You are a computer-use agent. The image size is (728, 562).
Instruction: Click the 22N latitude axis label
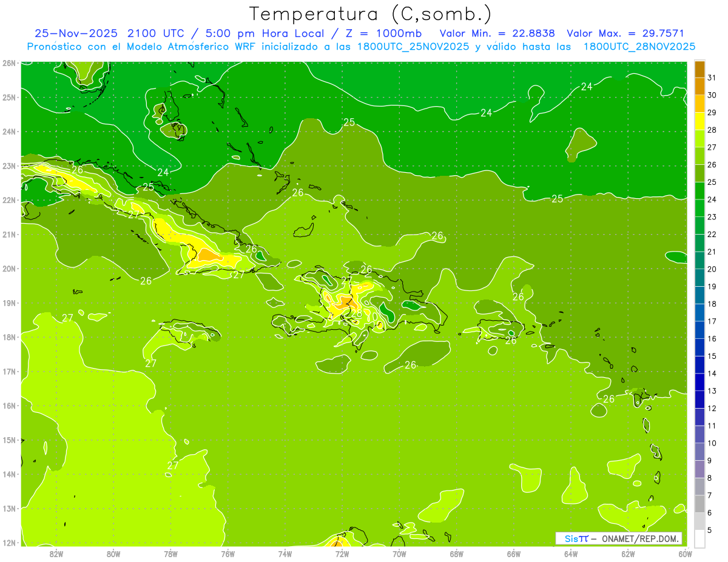9,200
